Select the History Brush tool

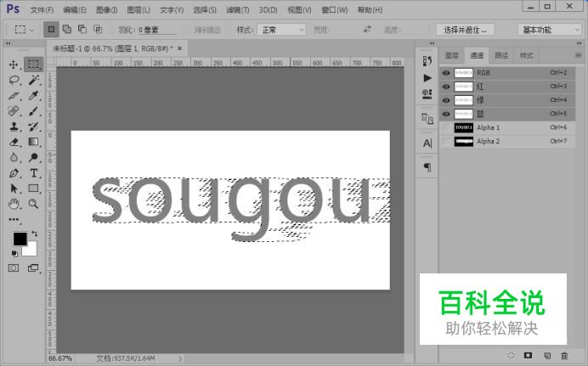(x=33, y=127)
